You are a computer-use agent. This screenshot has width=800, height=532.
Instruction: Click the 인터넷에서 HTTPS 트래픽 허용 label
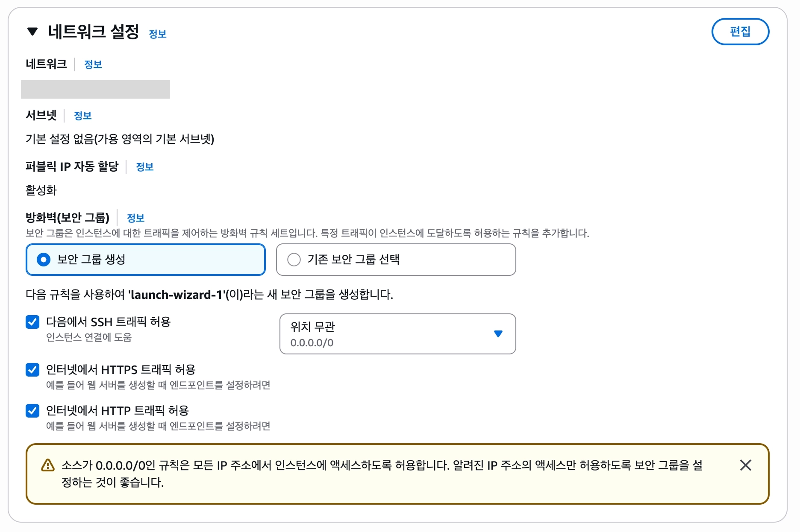(x=121, y=370)
